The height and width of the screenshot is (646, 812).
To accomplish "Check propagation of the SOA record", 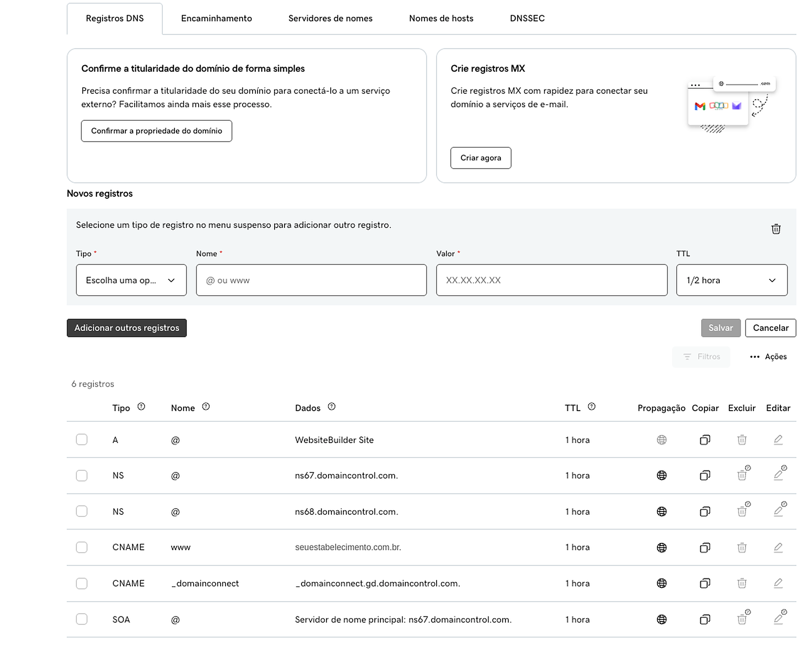I will point(661,619).
